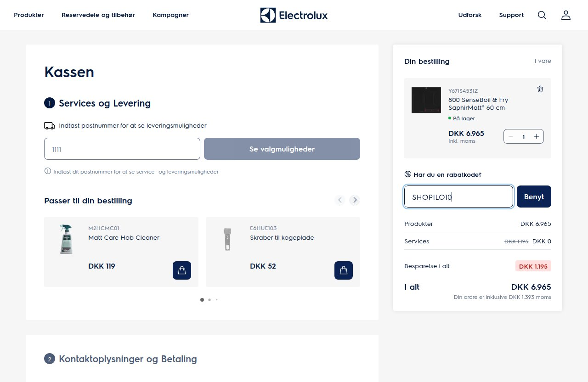Screen dimensions: 588x382
Task: Show next recommended products arrow
Action: click(x=354, y=200)
